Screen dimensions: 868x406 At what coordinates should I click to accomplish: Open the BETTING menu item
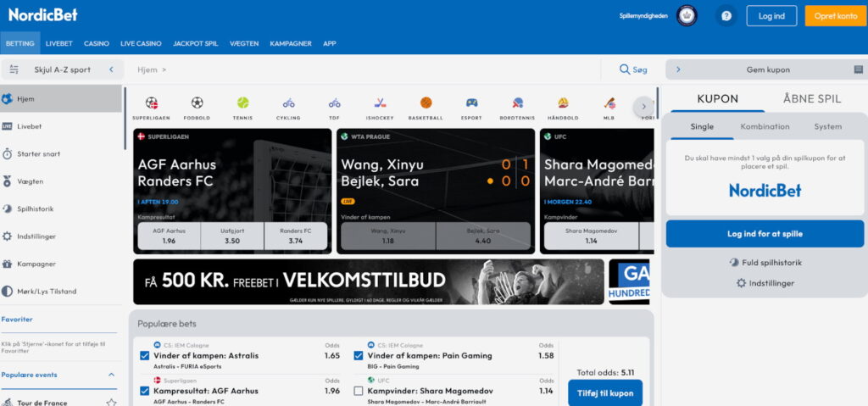[20, 43]
